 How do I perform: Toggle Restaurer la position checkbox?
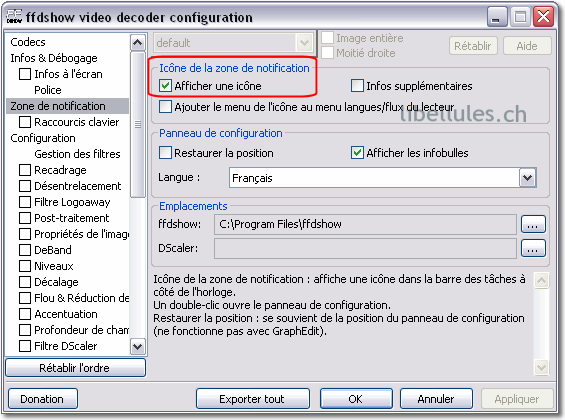click(165, 153)
